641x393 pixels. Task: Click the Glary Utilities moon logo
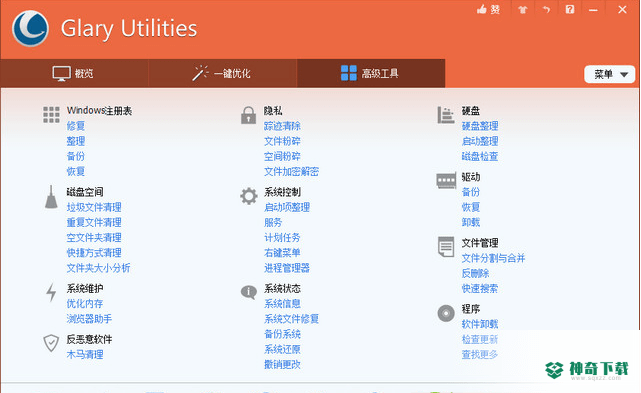(30, 28)
